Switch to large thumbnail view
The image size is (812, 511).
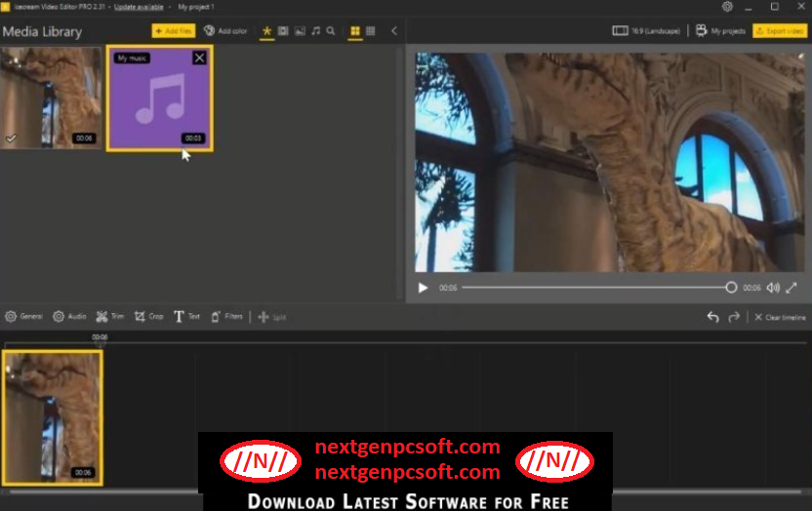tap(355, 31)
